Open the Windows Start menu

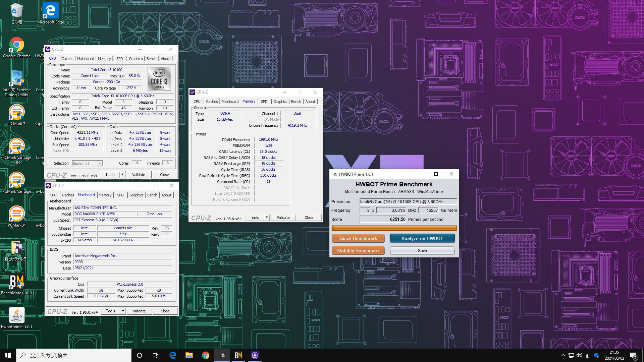[8, 355]
